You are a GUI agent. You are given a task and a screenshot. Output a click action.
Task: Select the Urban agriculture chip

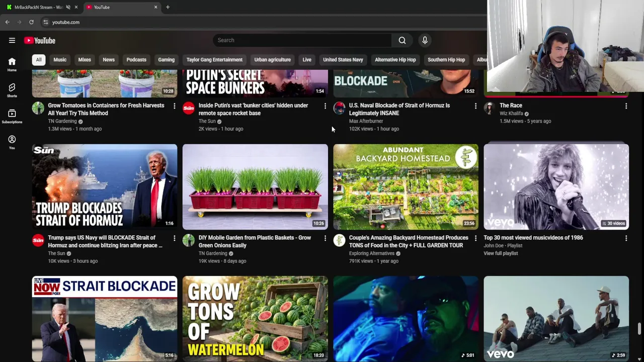tap(272, 60)
